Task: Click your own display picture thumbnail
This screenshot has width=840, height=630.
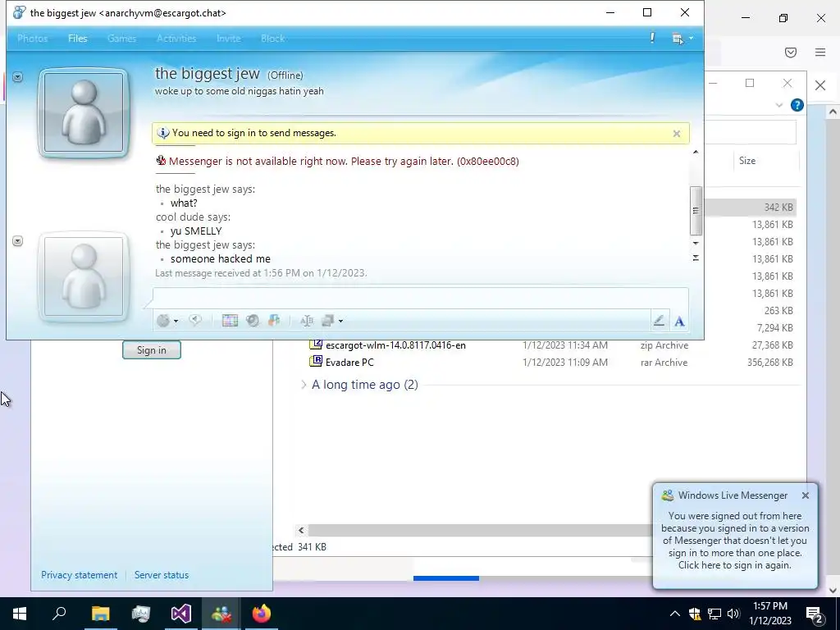Action: [x=84, y=277]
